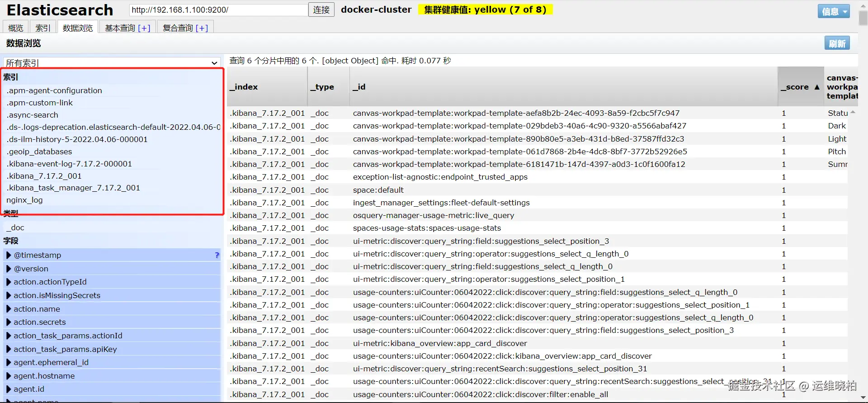Click the Light template cell

tap(837, 139)
